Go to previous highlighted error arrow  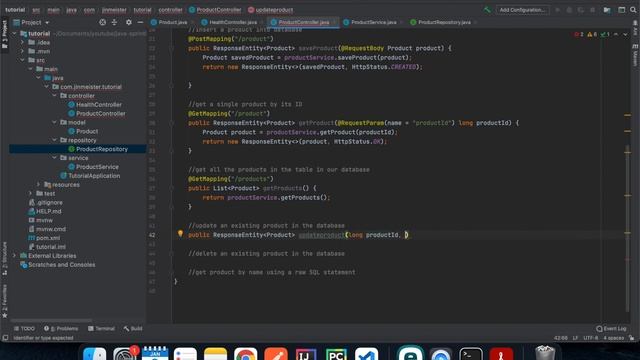point(616,34)
